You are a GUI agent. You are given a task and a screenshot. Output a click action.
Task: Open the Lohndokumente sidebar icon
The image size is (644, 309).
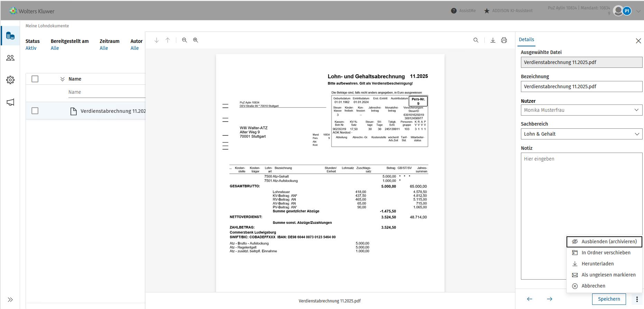click(10, 36)
